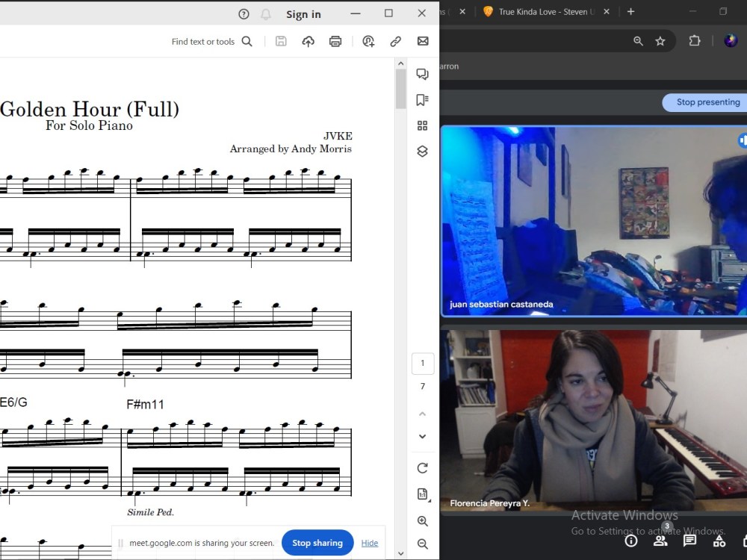Click Sign in in Acrobat
This screenshot has width=747, height=560.
303,14
